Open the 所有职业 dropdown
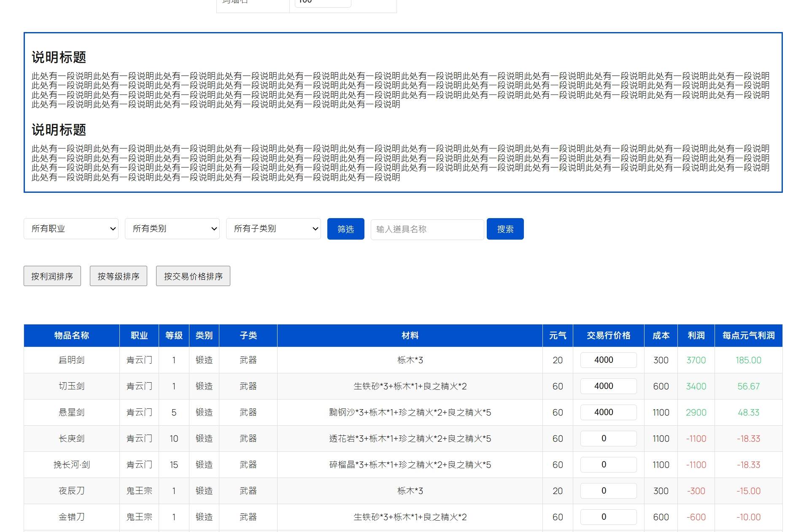Screen dimensions: 801x532 pos(71,229)
